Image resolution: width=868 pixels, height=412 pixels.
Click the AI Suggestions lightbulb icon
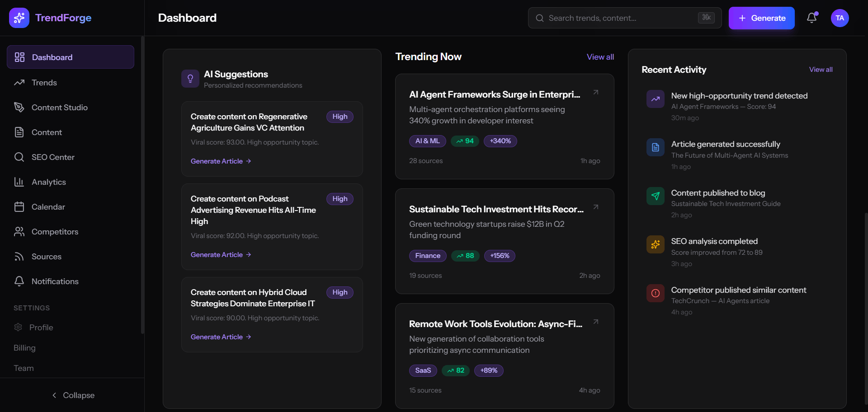click(x=190, y=79)
